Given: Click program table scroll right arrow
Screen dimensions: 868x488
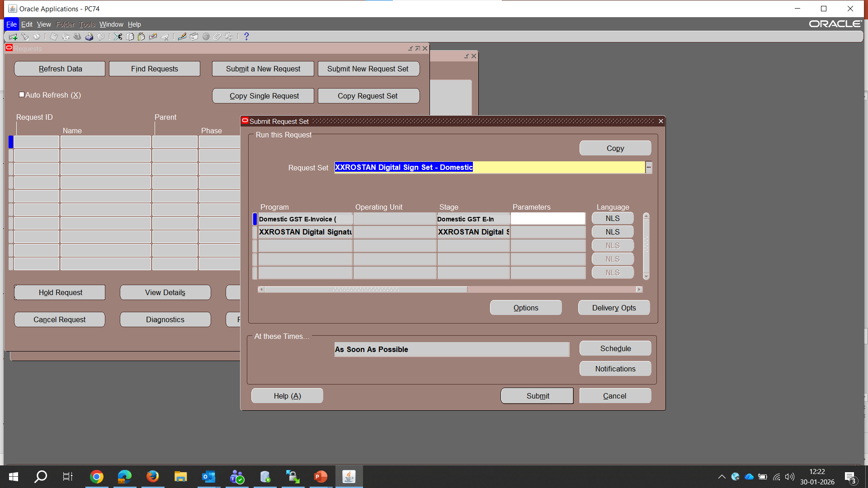Looking at the screenshot, I should tap(639, 289).
